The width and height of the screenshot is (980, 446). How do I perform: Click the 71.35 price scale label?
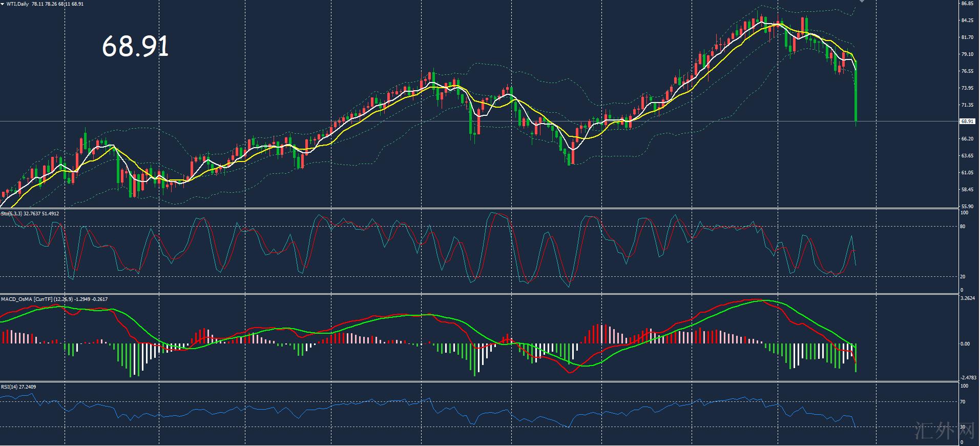[967, 105]
